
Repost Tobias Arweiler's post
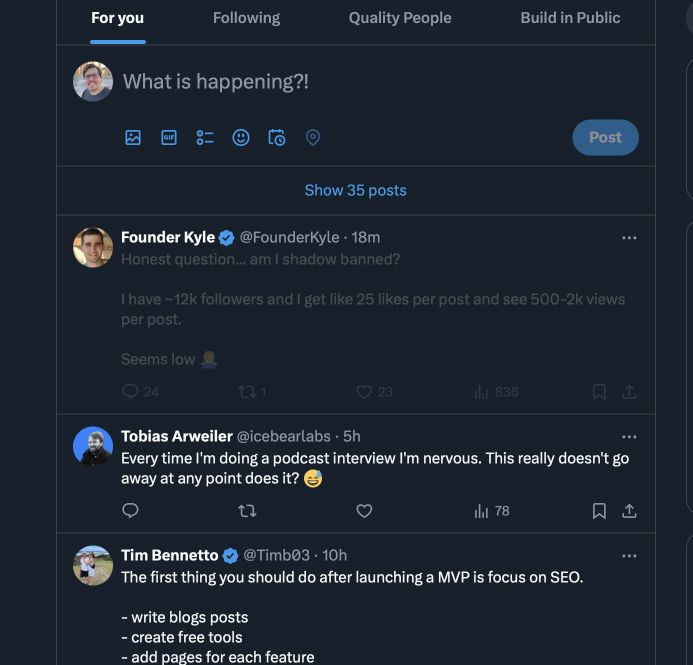(247, 511)
